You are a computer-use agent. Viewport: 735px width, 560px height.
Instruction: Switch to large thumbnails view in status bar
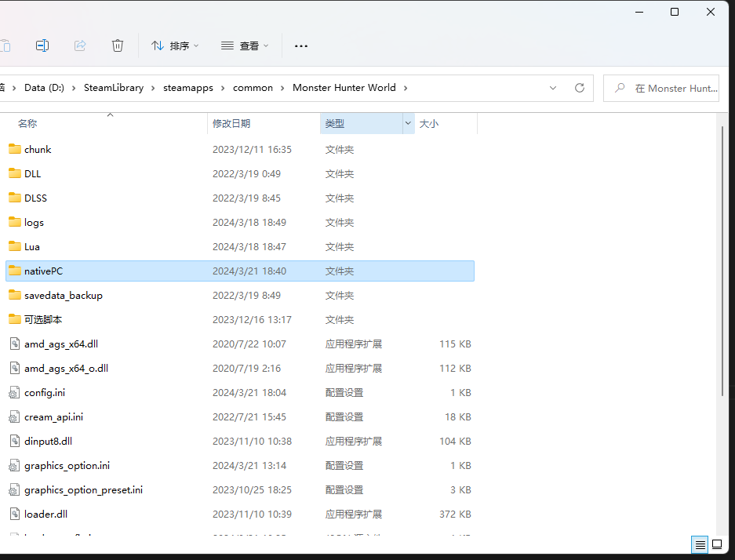pos(717,544)
